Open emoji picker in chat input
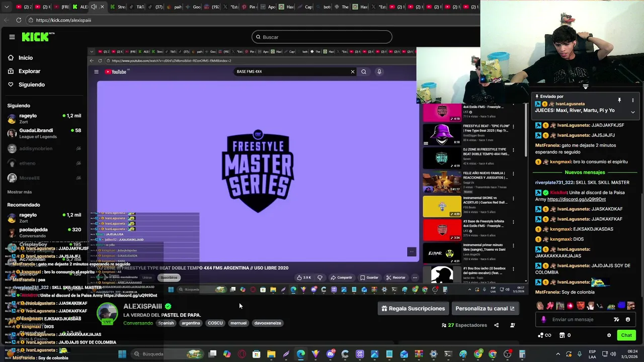644x362 pixels. (628, 319)
